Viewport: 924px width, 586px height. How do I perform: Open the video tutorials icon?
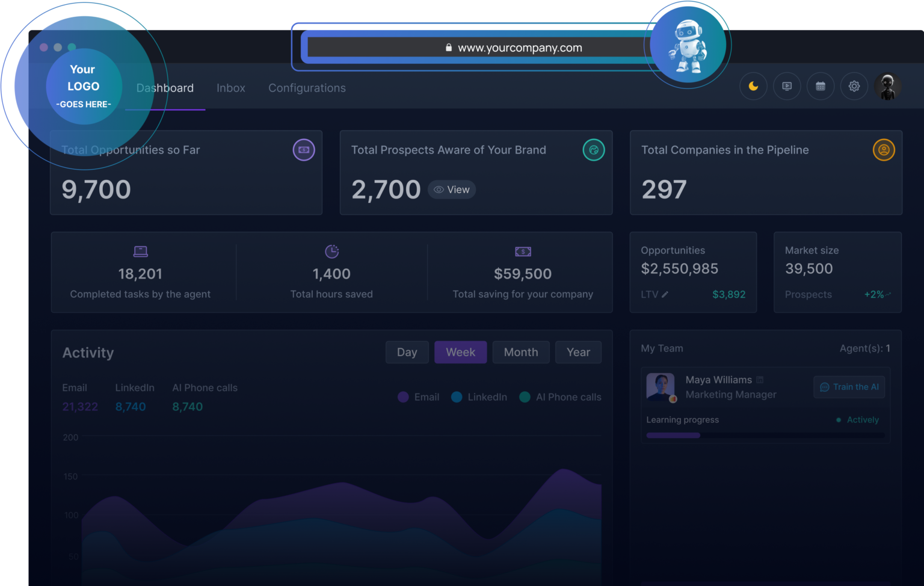[787, 86]
